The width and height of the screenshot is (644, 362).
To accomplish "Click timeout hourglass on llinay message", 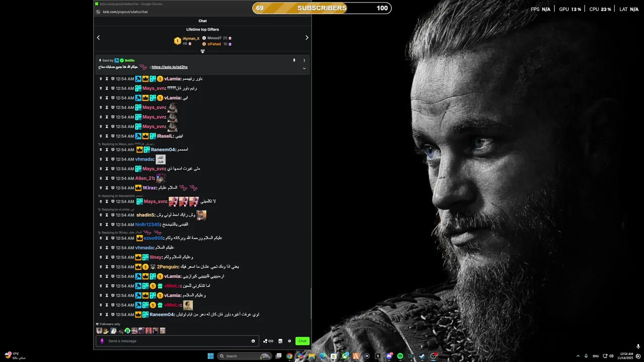I will [107, 257].
